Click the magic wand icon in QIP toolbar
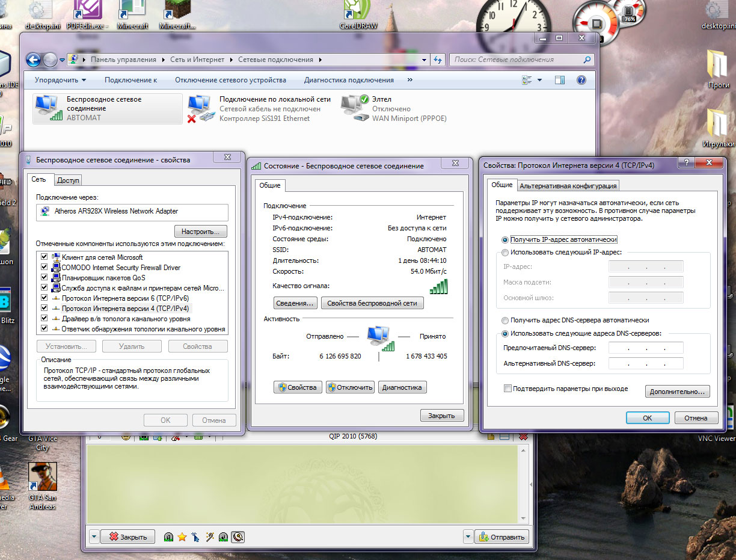 point(210,537)
